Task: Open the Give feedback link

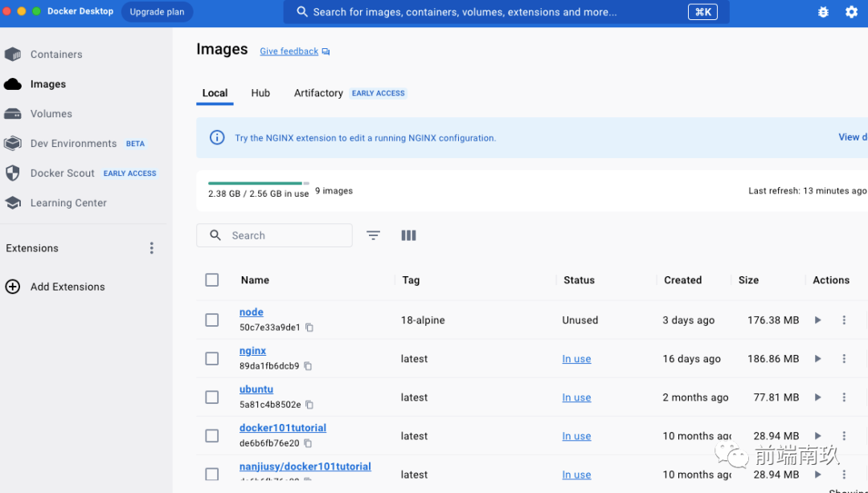Action: (x=289, y=51)
